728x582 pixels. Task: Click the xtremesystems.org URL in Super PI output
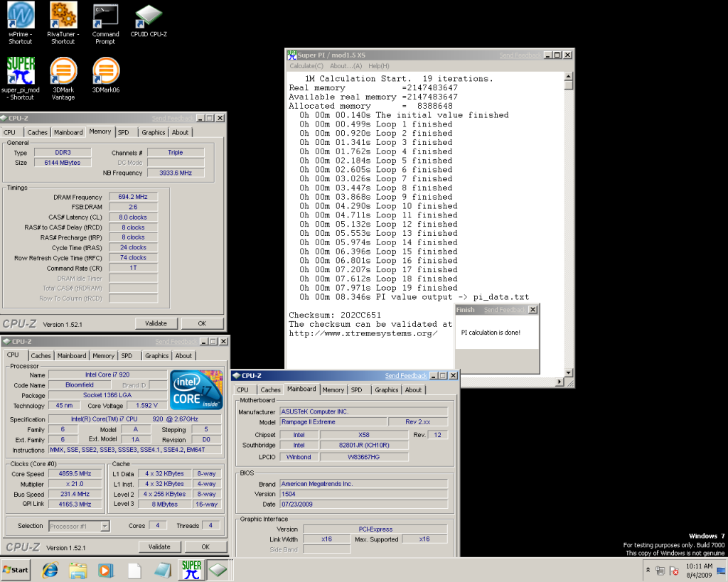(363, 333)
